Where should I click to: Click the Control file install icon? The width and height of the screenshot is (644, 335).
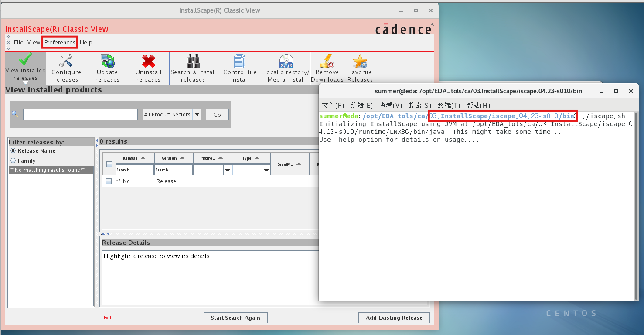(x=240, y=61)
